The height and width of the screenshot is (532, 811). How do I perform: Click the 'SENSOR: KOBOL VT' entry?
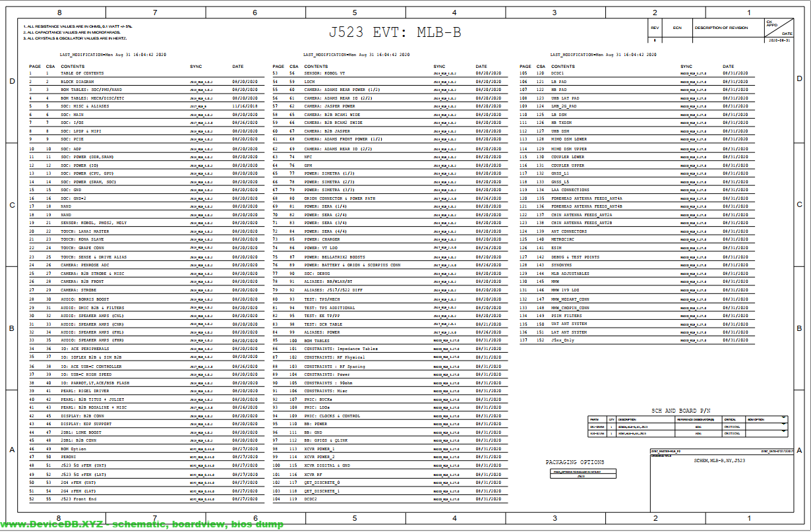(324, 73)
